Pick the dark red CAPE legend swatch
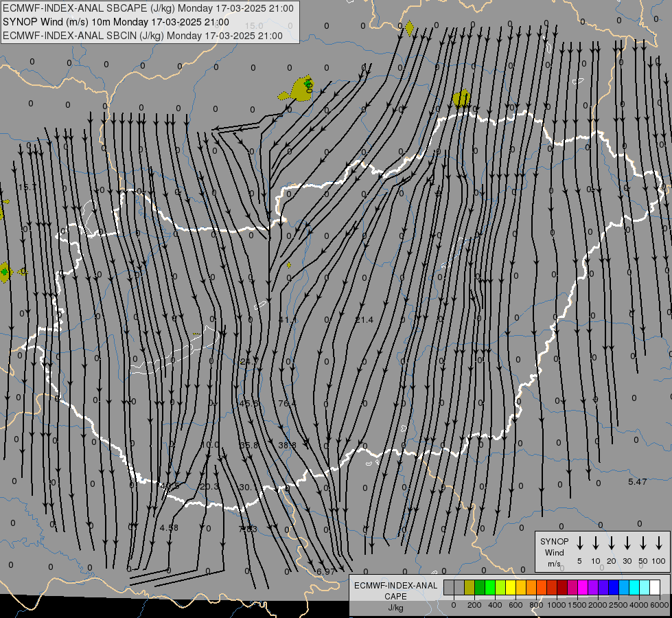 562,587
